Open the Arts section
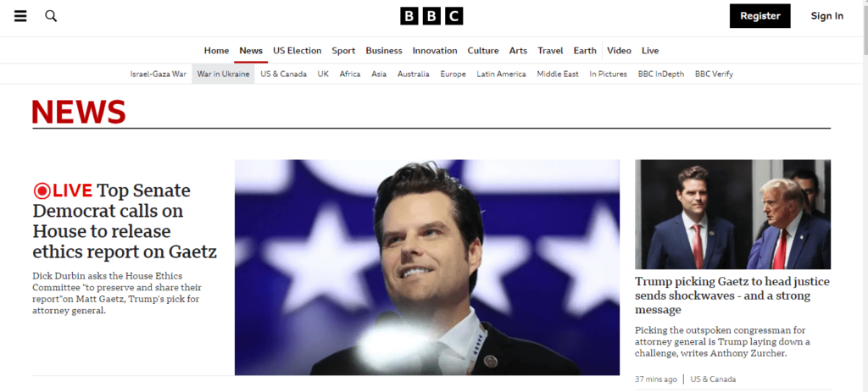Viewport: 868px width, 392px height. pyautogui.click(x=518, y=51)
